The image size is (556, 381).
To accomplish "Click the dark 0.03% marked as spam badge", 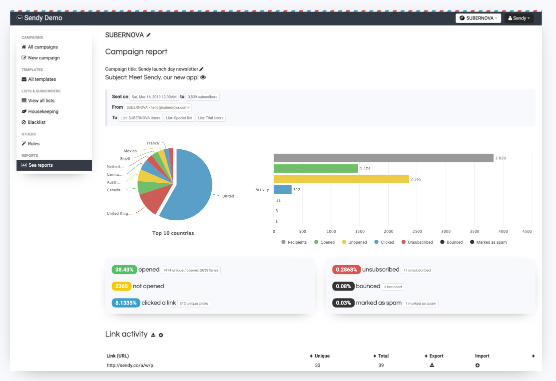I will [x=343, y=303].
